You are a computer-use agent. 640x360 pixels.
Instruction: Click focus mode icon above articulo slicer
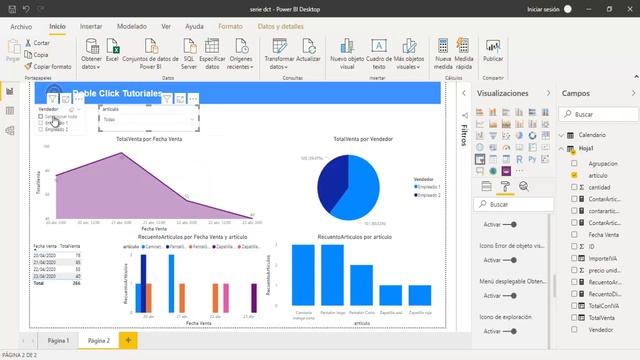(180, 98)
